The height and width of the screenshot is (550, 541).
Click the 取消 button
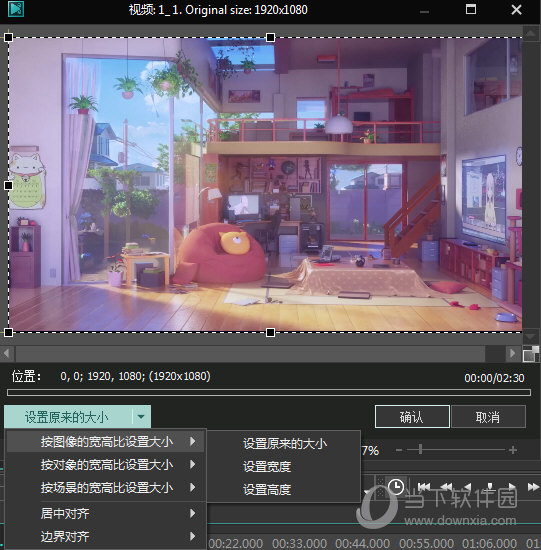488,417
